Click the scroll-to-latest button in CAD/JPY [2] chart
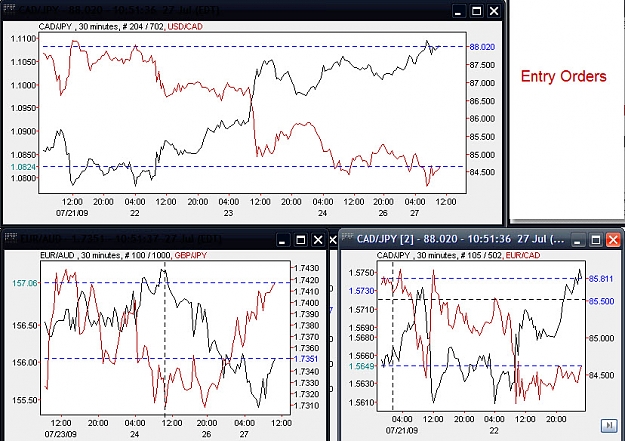This screenshot has height=441, width=625. tap(608, 425)
